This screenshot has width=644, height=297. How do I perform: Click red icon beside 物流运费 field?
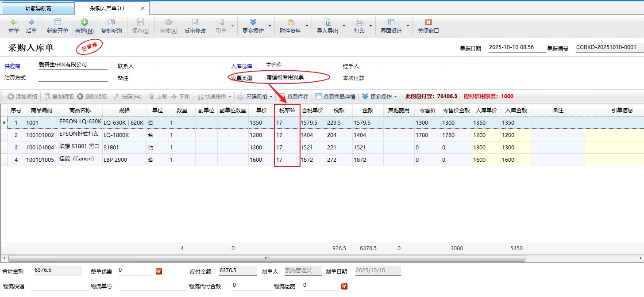coord(344,286)
